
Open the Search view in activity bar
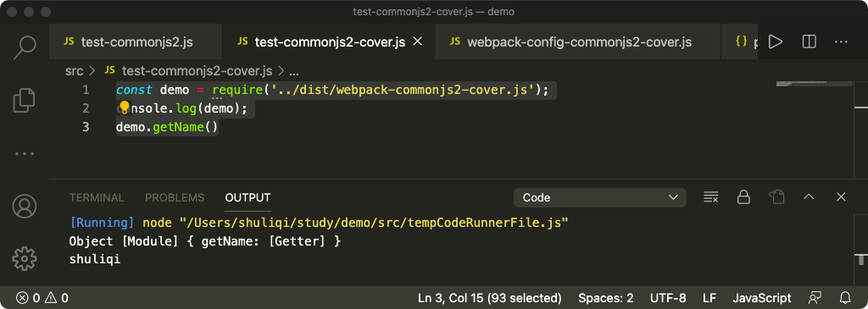coord(25,47)
